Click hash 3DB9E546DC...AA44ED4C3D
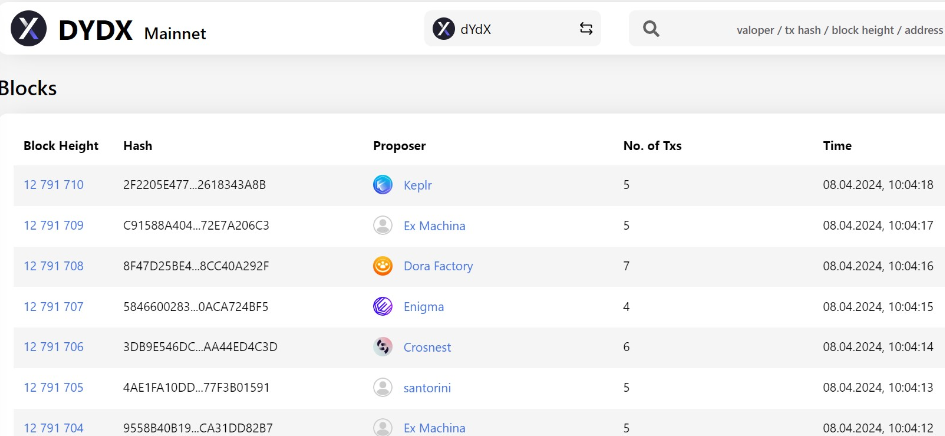The image size is (945, 436). point(200,347)
